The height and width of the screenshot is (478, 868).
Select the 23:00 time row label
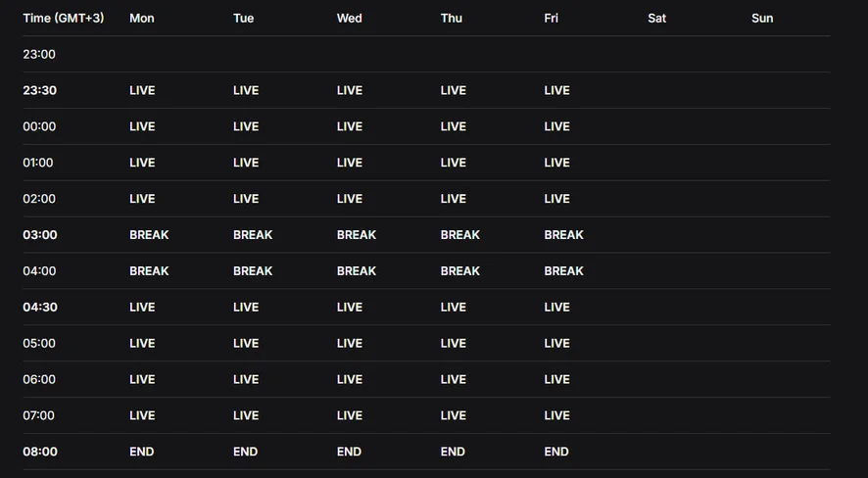(39, 54)
